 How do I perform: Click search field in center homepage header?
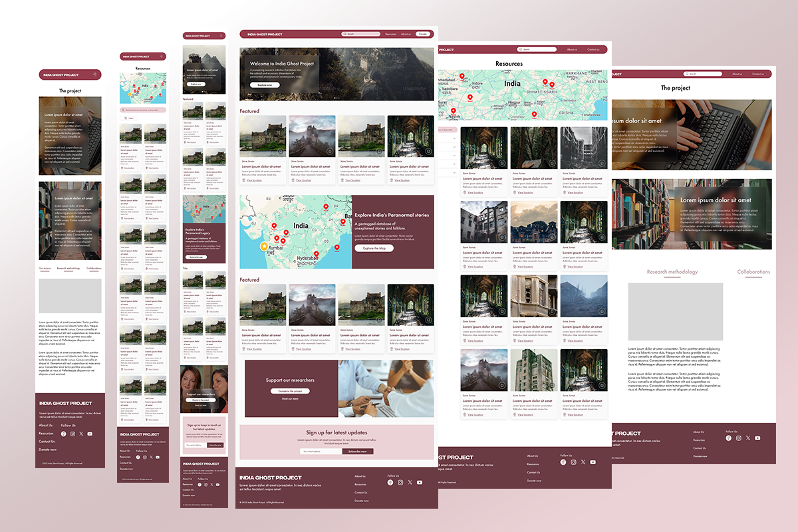coord(361,34)
